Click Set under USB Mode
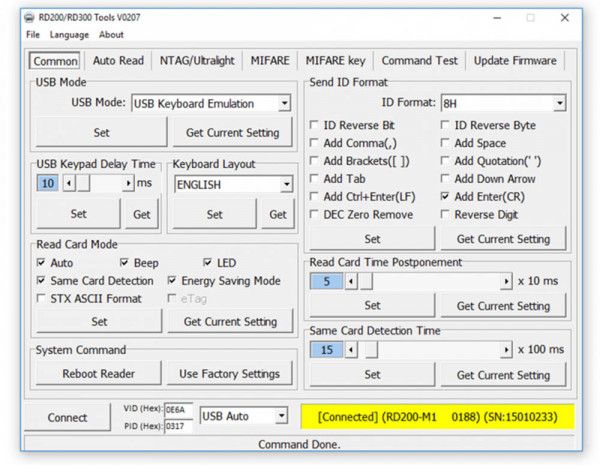600x465 pixels. [x=101, y=132]
